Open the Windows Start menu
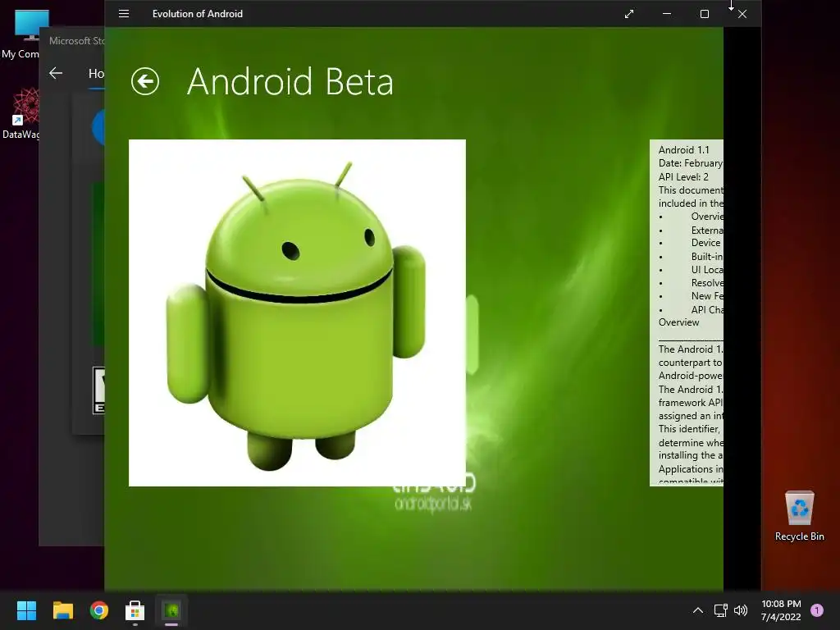 26,610
